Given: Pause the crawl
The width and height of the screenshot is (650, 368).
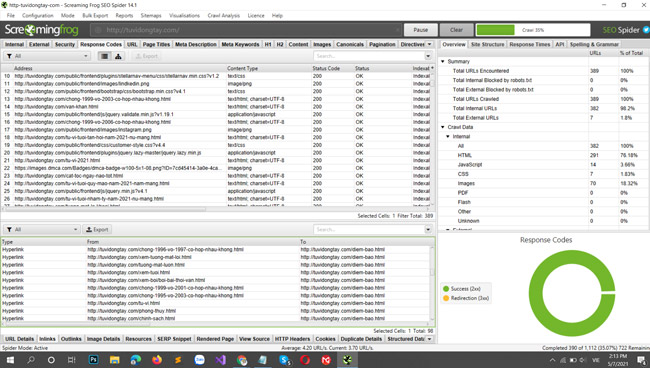Looking at the screenshot, I should click(421, 30).
